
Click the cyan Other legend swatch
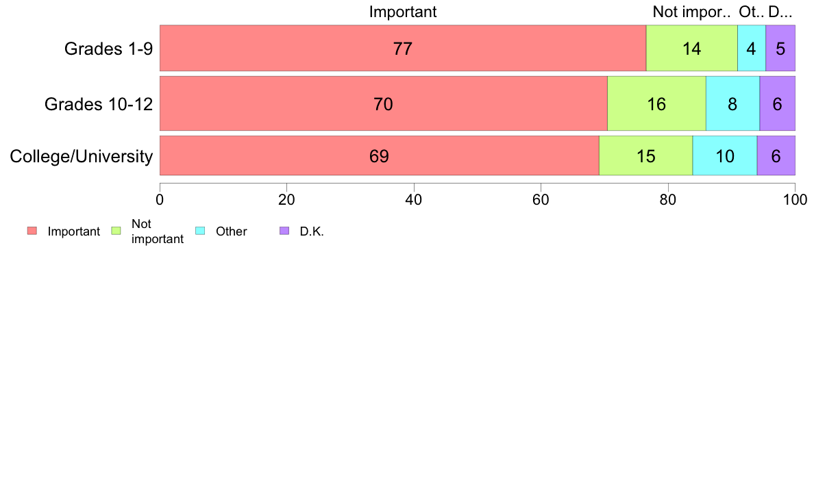click(x=200, y=231)
